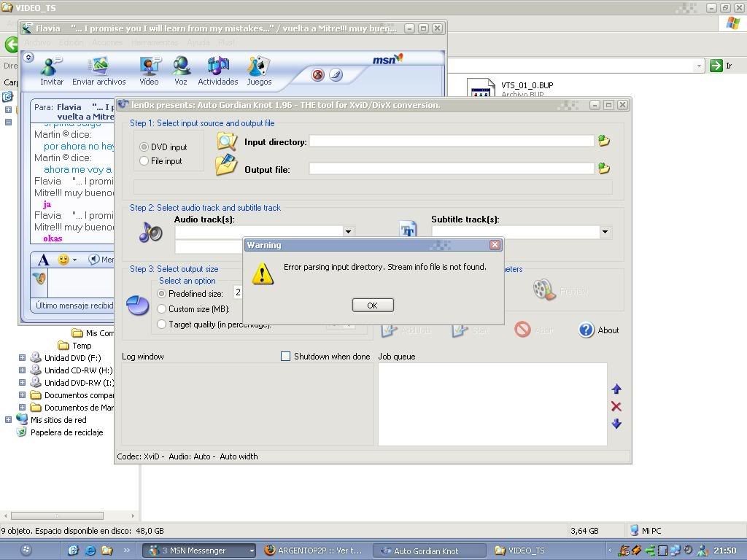Open the Herramientas menu in MSN window
747x560 pixels.
(155, 42)
